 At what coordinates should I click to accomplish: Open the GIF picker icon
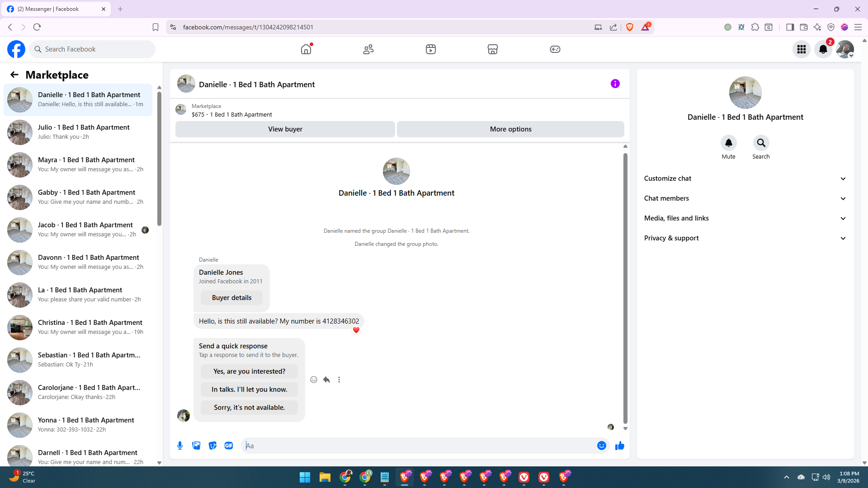pyautogui.click(x=229, y=446)
